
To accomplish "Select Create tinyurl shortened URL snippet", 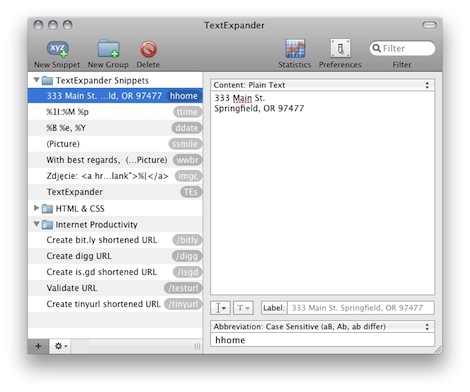I will (115, 304).
